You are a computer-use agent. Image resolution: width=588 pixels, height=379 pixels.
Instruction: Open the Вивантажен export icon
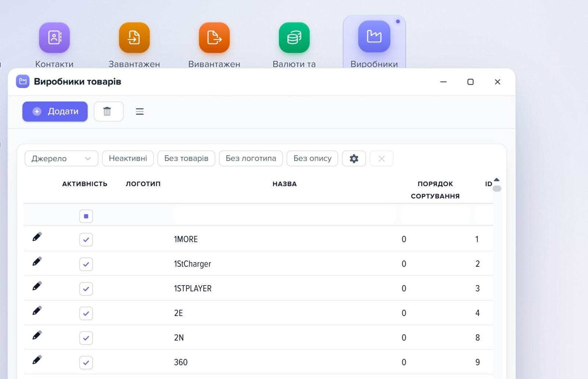click(x=214, y=38)
